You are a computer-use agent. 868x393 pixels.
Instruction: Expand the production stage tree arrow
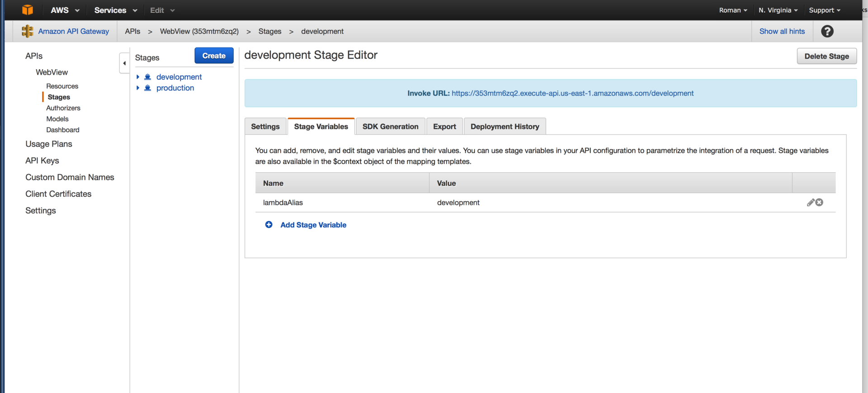click(x=138, y=88)
